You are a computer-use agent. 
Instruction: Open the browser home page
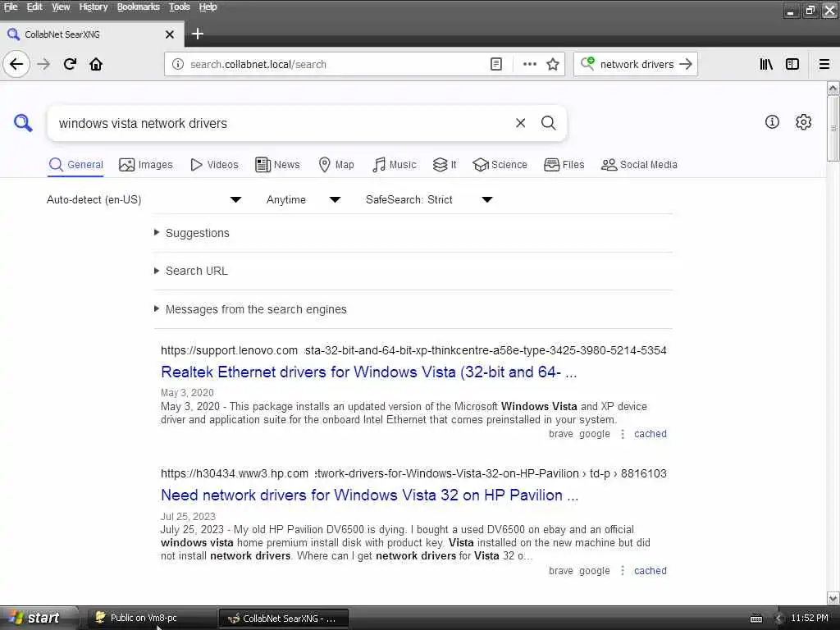click(96, 64)
